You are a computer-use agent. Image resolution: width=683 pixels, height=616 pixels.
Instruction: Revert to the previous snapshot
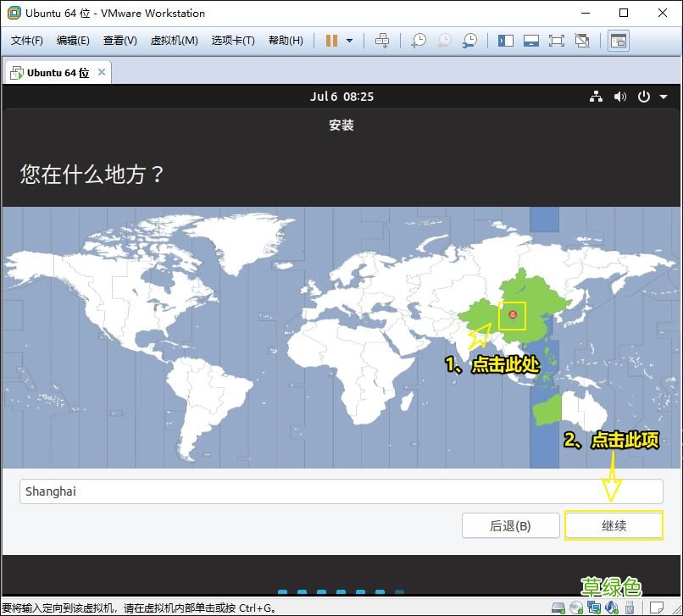point(444,41)
